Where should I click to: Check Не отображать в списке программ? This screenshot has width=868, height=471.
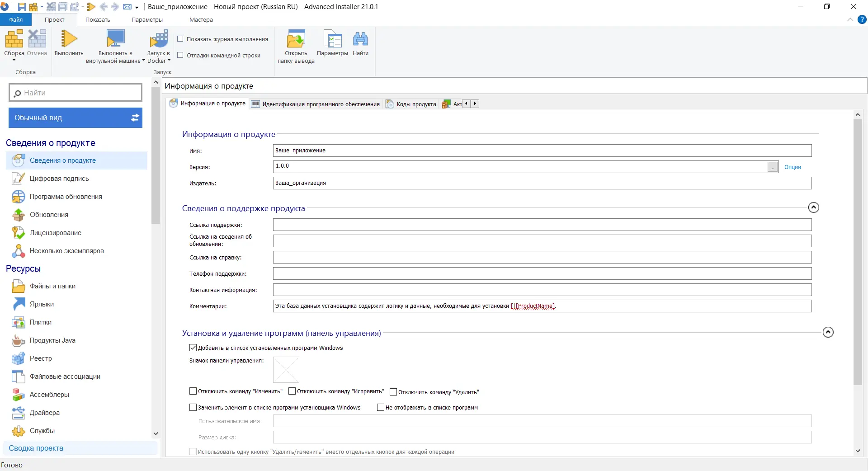381,407
